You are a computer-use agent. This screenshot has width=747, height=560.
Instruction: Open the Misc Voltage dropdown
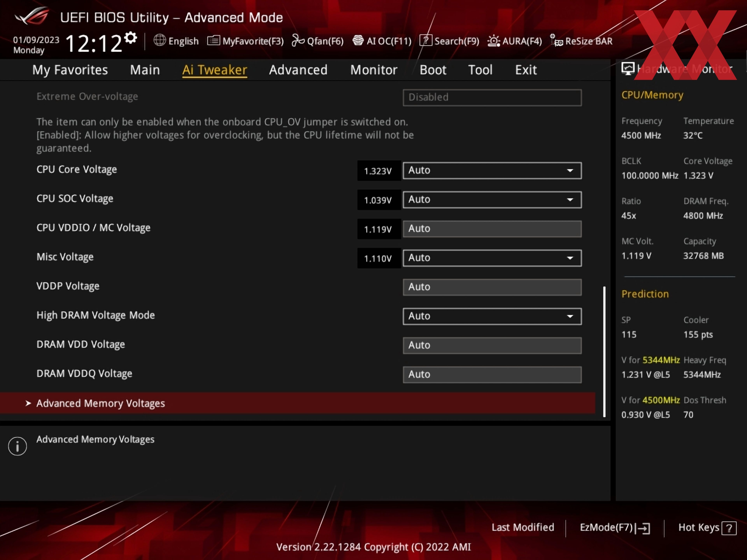click(492, 258)
